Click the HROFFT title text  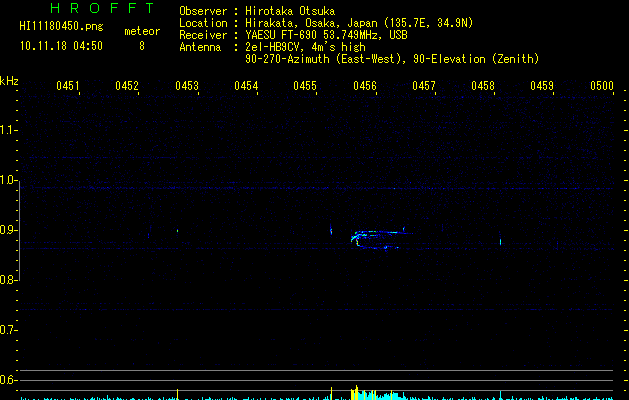[102, 8]
